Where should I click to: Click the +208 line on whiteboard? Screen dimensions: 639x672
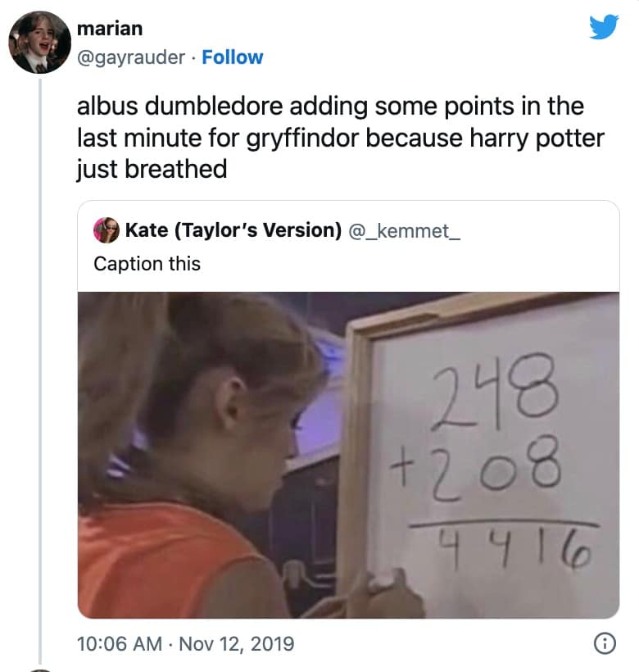pos(475,468)
